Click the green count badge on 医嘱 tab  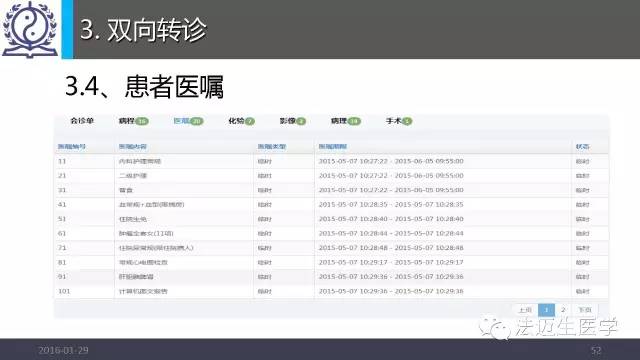pyautogui.click(x=197, y=121)
